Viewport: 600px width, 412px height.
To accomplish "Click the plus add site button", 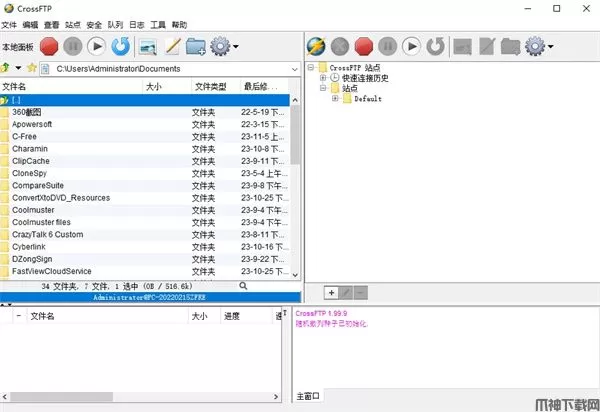I will click(331, 293).
